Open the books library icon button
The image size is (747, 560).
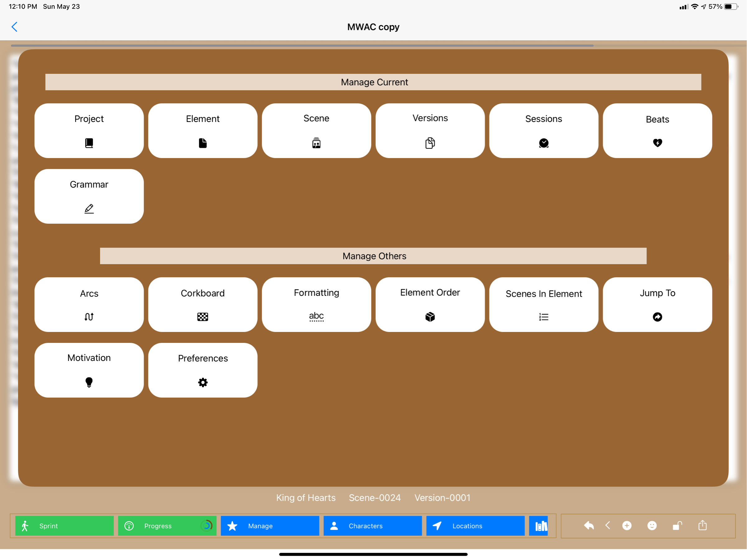click(x=541, y=526)
